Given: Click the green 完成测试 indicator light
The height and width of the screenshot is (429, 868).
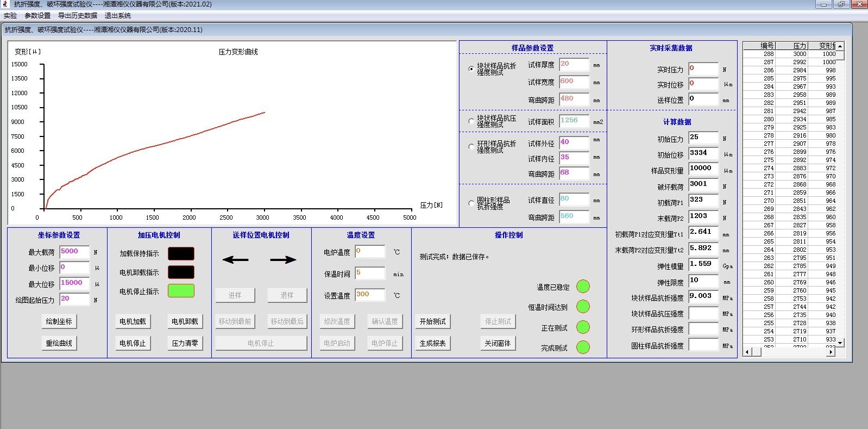Looking at the screenshot, I should click(x=583, y=347).
